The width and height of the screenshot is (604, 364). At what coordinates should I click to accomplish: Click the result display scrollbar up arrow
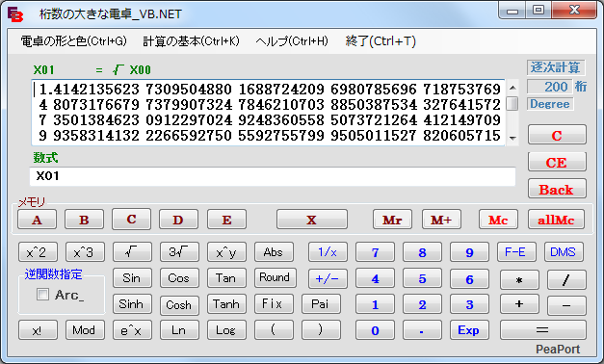512,88
